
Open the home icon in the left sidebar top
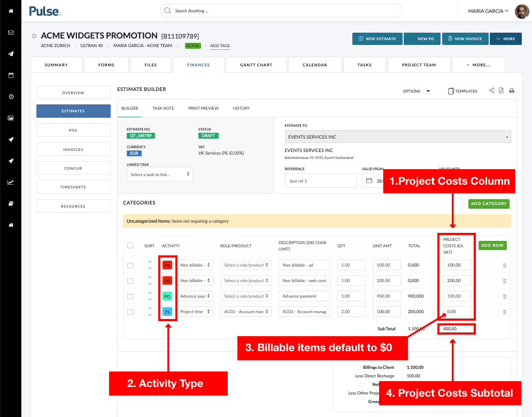(x=11, y=11)
